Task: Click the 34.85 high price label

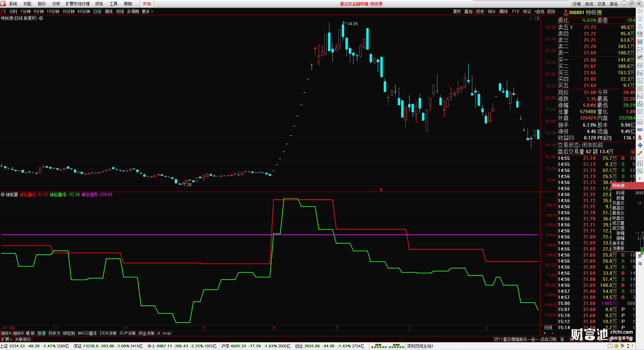Action: point(353,24)
